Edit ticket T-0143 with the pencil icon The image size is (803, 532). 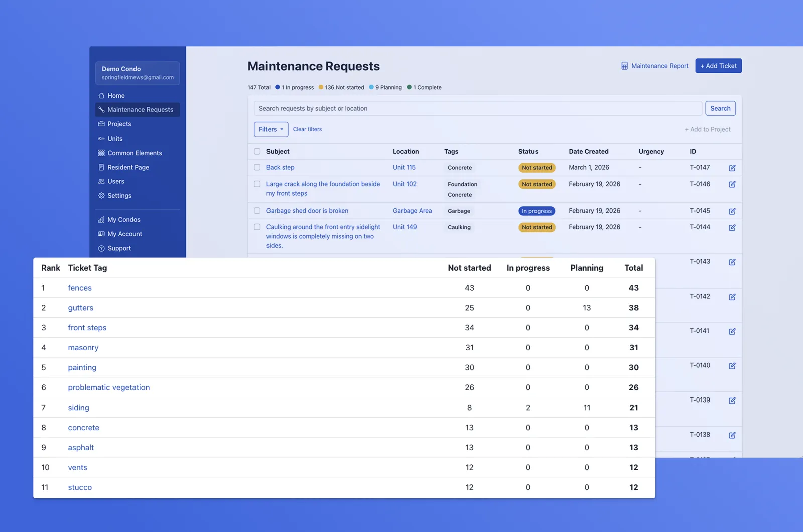point(732,262)
